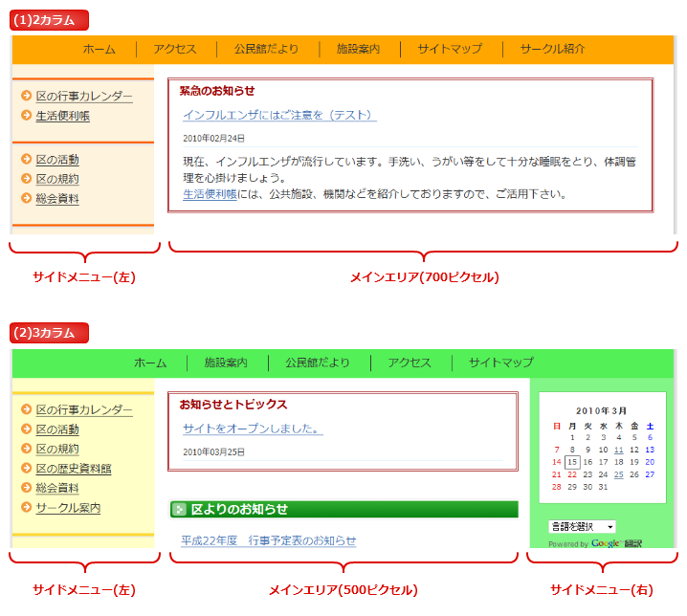Click 区の行事カレンダー link in the yellow sidebar
687x616 pixels.
(84, 409)
